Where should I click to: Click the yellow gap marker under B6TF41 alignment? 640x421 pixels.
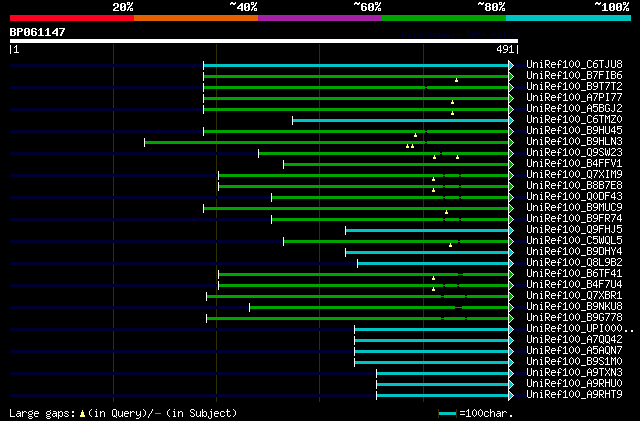[433, 279]
